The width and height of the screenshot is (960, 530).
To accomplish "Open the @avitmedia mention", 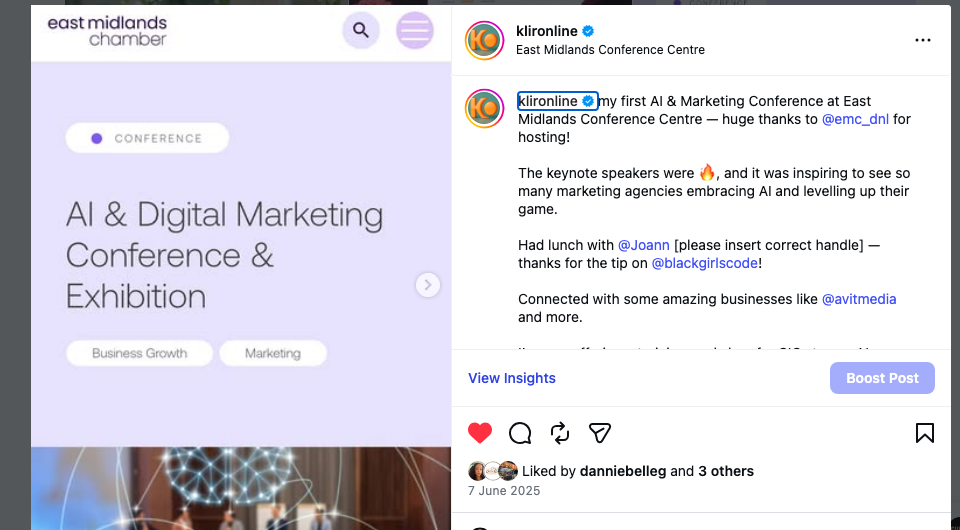I will click(859, 299).
